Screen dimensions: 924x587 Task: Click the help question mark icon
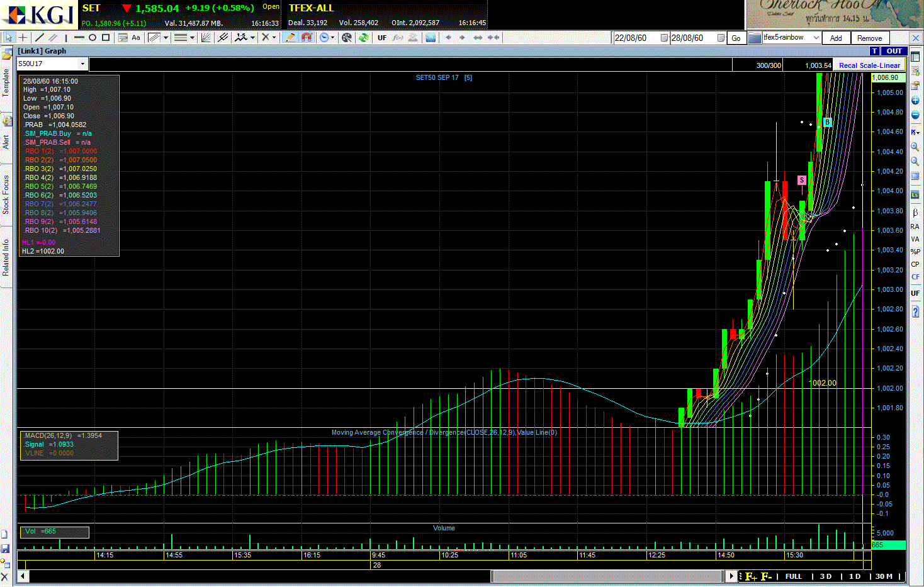pos(915,311)
